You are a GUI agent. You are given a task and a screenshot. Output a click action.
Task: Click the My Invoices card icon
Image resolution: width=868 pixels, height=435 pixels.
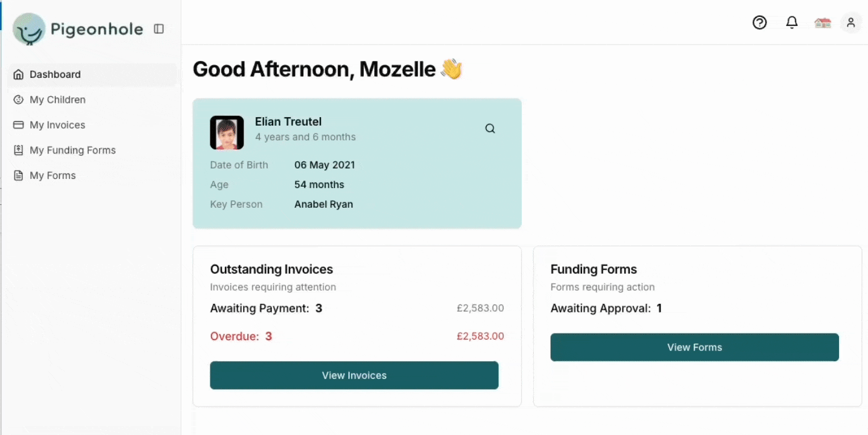tap(19, 125)
